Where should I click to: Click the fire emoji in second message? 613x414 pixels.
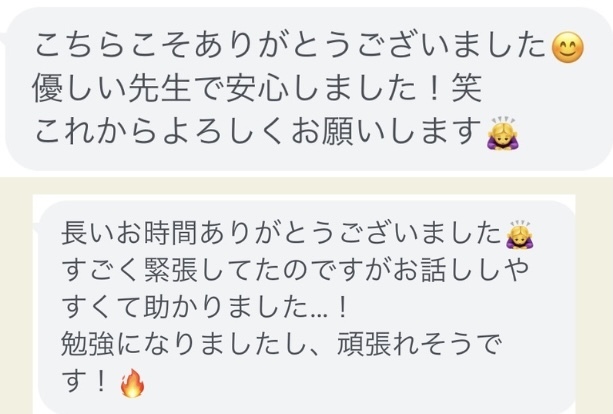point(132,383)
